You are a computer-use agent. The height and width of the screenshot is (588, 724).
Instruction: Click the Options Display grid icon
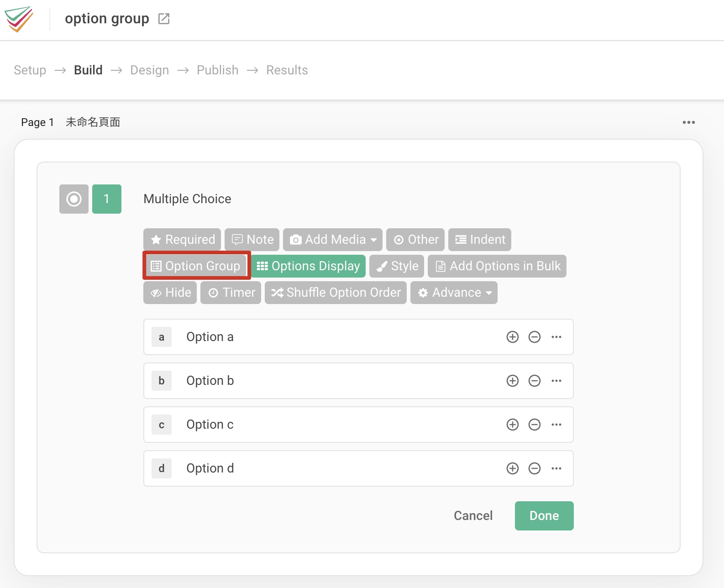(262, 266)
